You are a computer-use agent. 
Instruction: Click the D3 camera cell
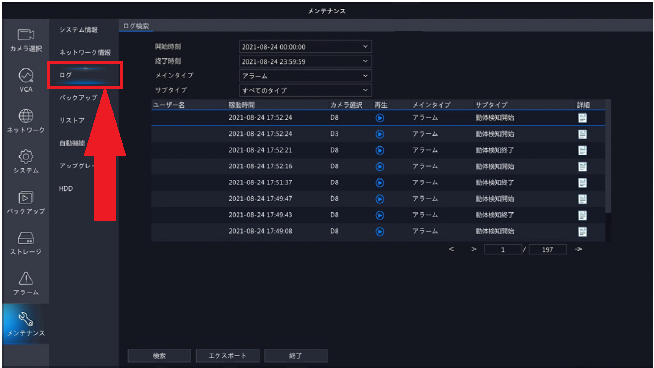click(x=335, y=134)
